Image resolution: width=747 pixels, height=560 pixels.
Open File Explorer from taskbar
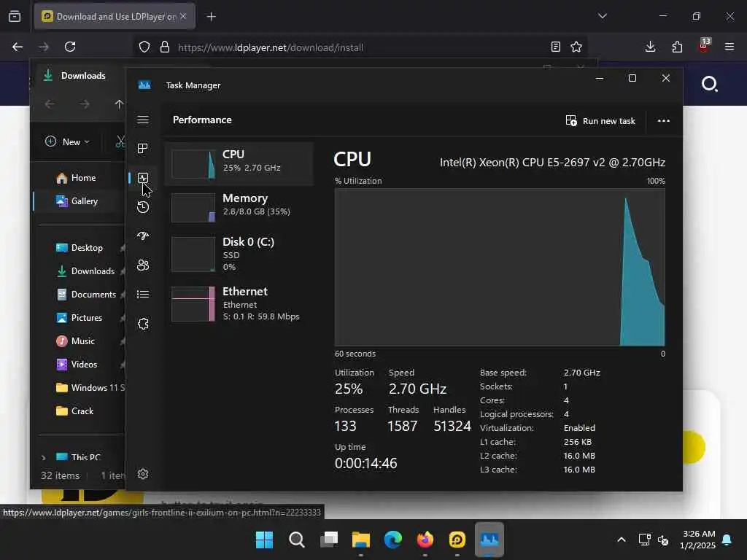(361, 540)
